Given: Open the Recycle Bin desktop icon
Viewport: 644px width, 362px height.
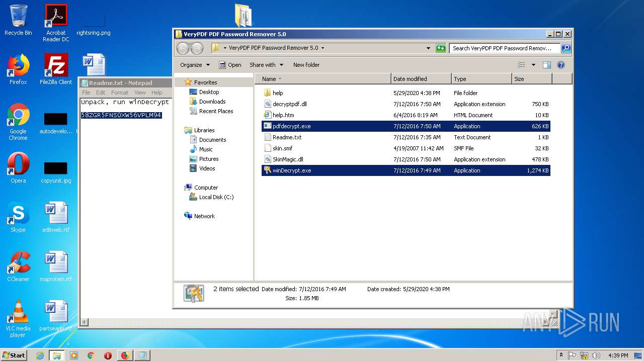Looking at the screenshot, I should [18, 20].
